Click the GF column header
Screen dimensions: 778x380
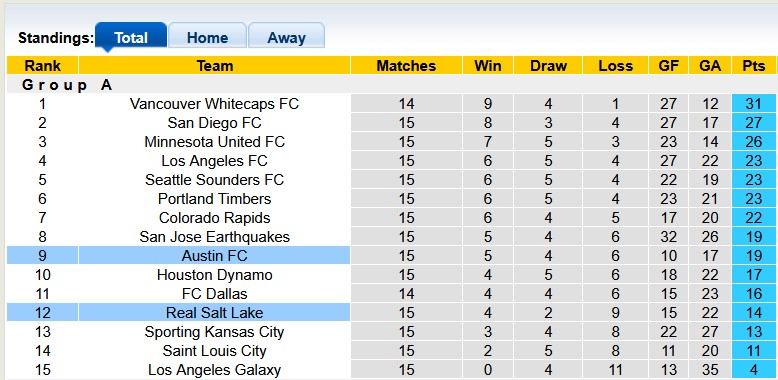[668, 65]
